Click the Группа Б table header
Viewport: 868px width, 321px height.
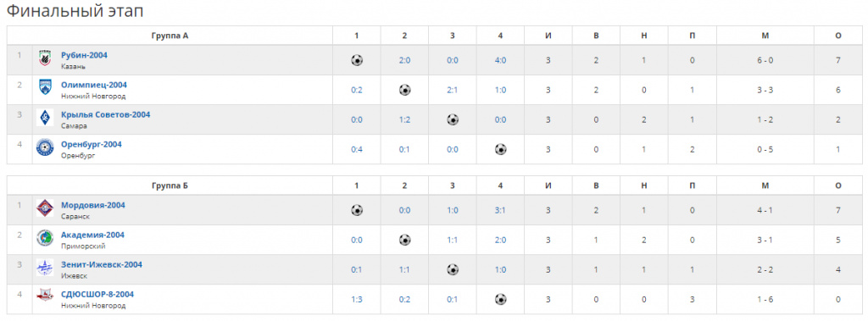pyautogui.click(x=170, y=185)
